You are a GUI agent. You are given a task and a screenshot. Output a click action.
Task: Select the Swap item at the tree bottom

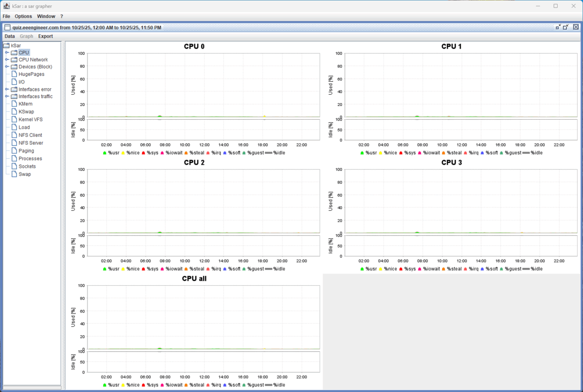[24, 174]
